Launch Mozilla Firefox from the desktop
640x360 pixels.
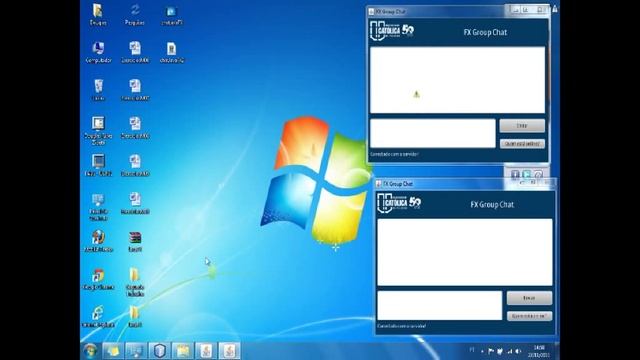click(98, 241)
